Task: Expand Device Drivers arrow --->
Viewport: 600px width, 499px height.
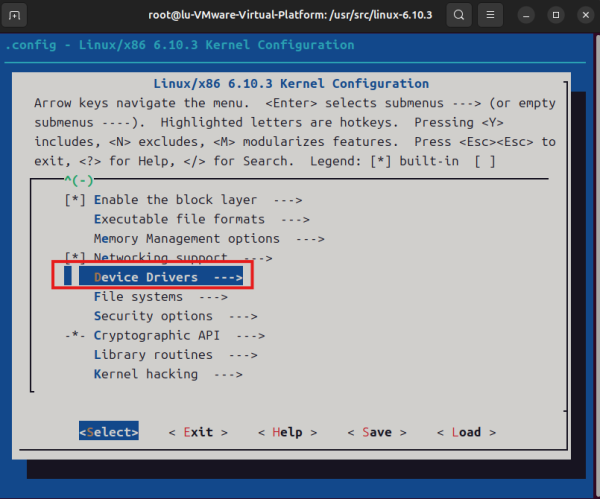Action: pyautogui.click(x=228, y=278)
